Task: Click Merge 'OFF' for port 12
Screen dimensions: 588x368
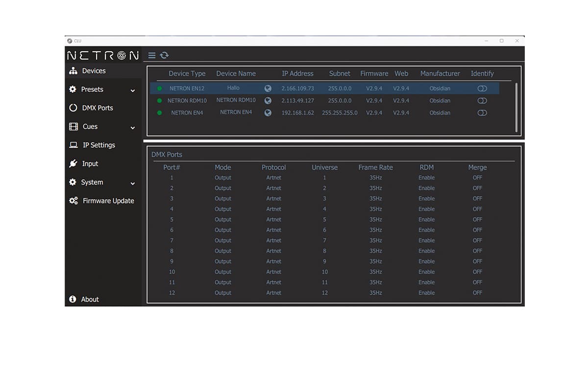Action: click(477, 293)
